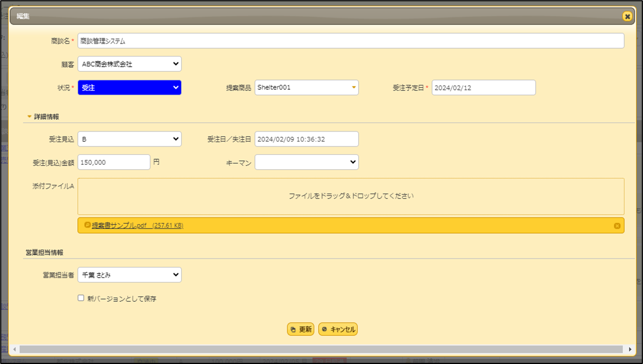
Task: Click the 受注日／失注日 datetime field
Action: (307, 139)
